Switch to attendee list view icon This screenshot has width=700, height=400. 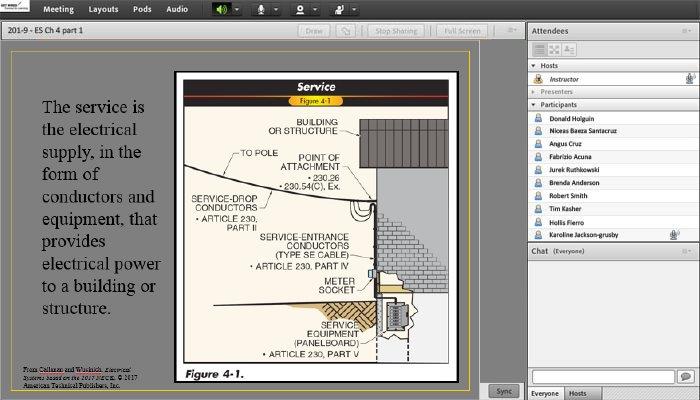click(539, 49)
